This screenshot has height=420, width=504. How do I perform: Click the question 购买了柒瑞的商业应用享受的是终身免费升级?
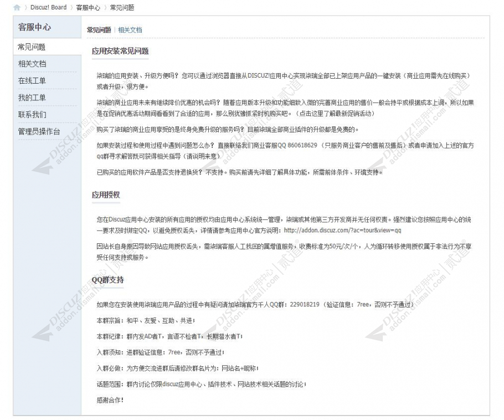point(171,129)
